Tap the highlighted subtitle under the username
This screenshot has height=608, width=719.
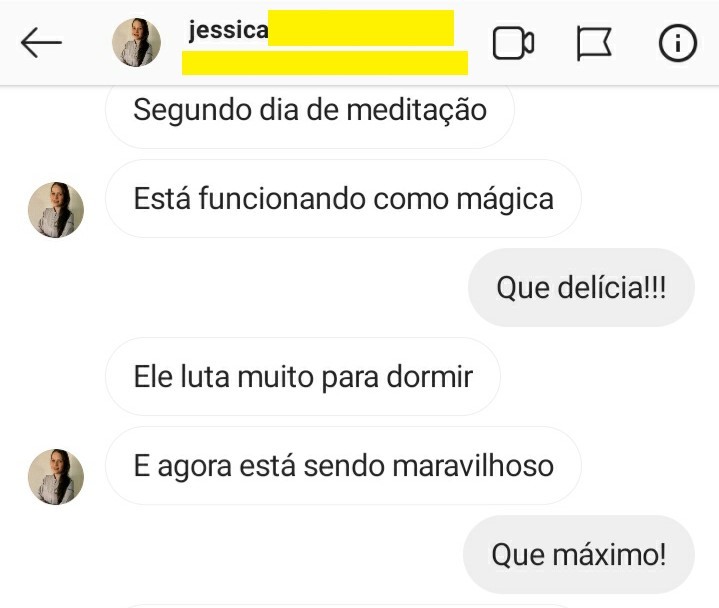click(x=325, y=63)
